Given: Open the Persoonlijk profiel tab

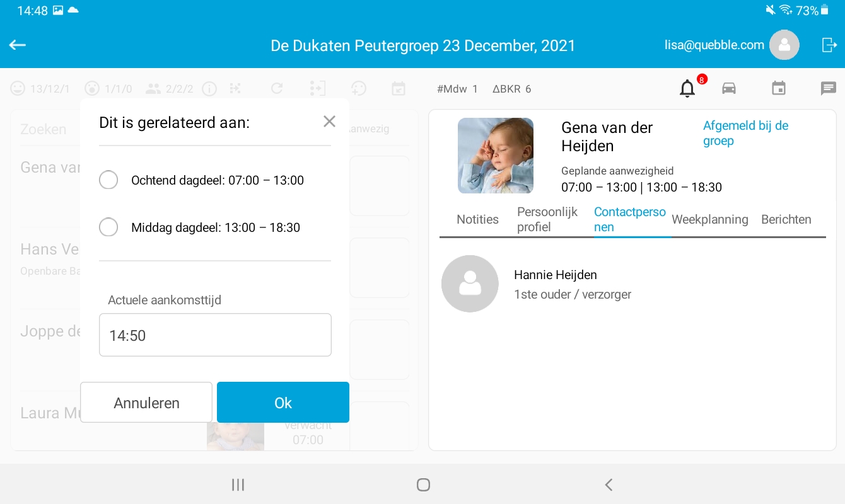Looking at the screenshot, I should 547,219.
